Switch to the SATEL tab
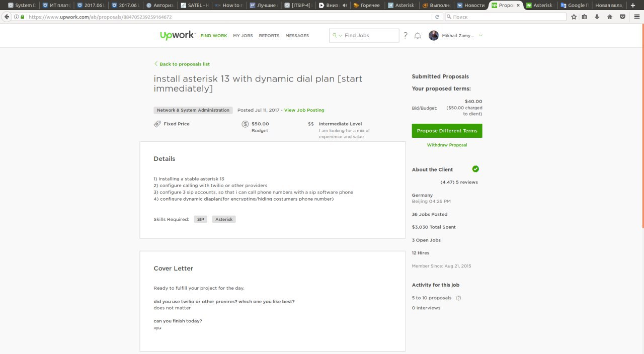 194,5
